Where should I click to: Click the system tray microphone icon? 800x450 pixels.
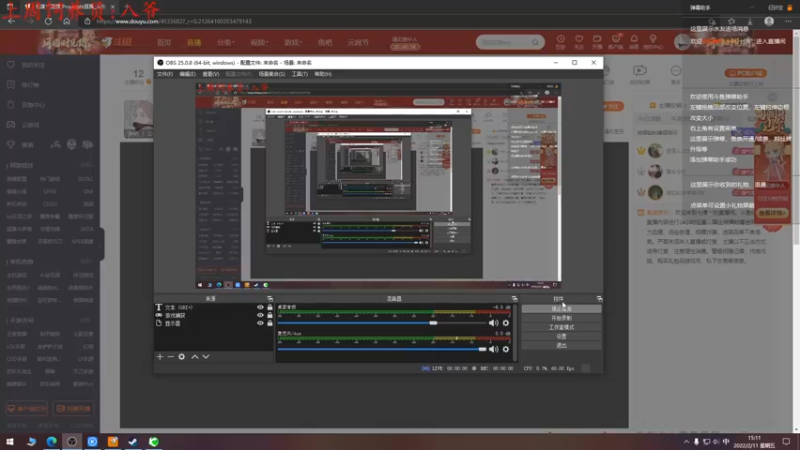[x=696, y=442]
